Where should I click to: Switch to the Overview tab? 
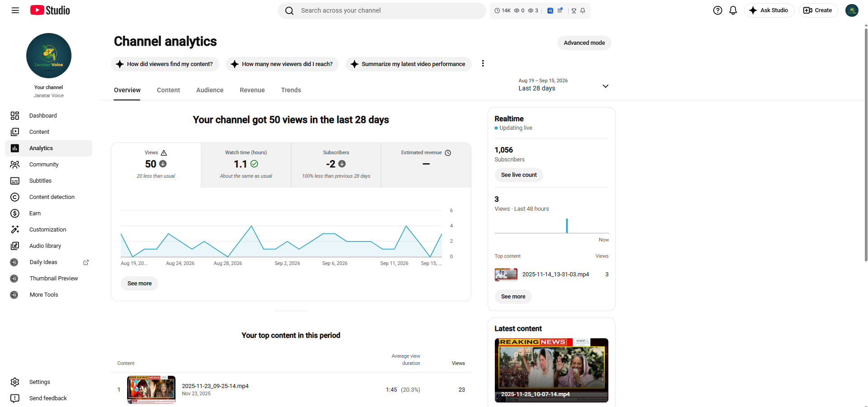point(127,90)
